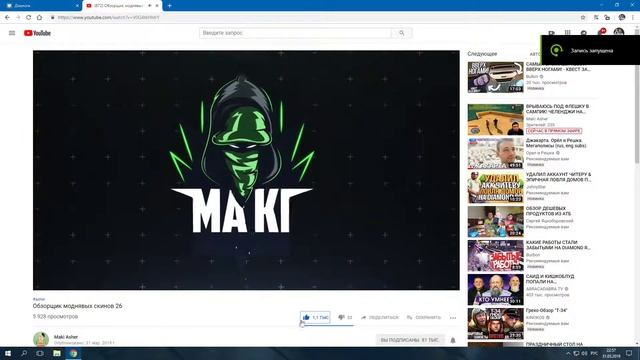Click the Share (Поделиться) button
Image resolution: width=640 pixels, height=360 pixels.
coord(380,317)
